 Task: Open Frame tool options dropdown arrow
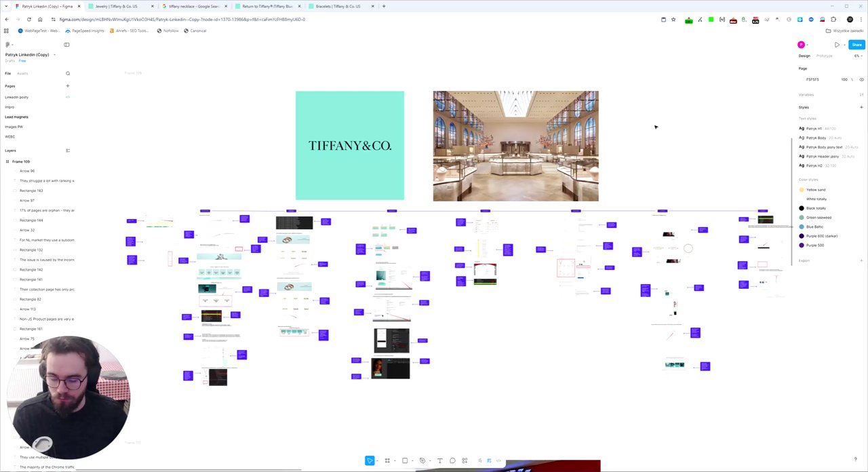click(394, 460)
